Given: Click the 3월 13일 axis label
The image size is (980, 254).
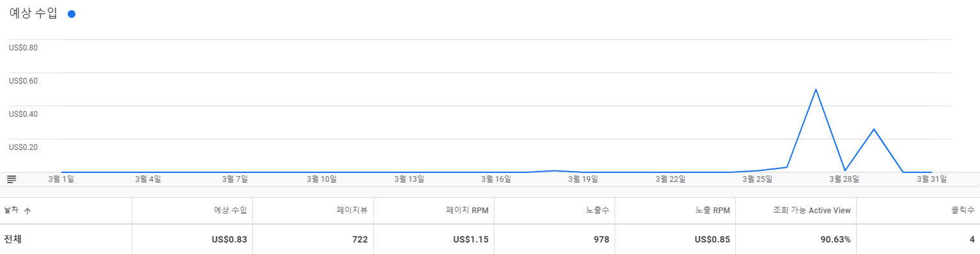Looking at the screenshot, I should (409, 179).
